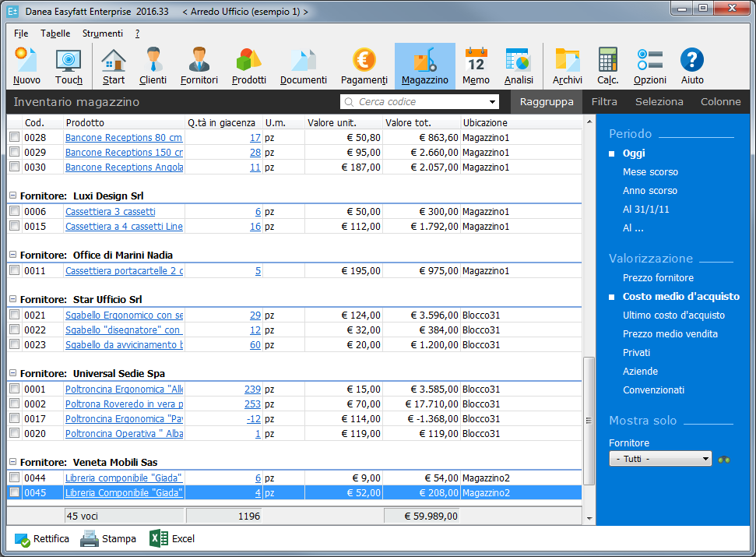The width and height of the screenshot is (756, 557).
Task: Switch to the Filtra tab
Action: point(604,102)
